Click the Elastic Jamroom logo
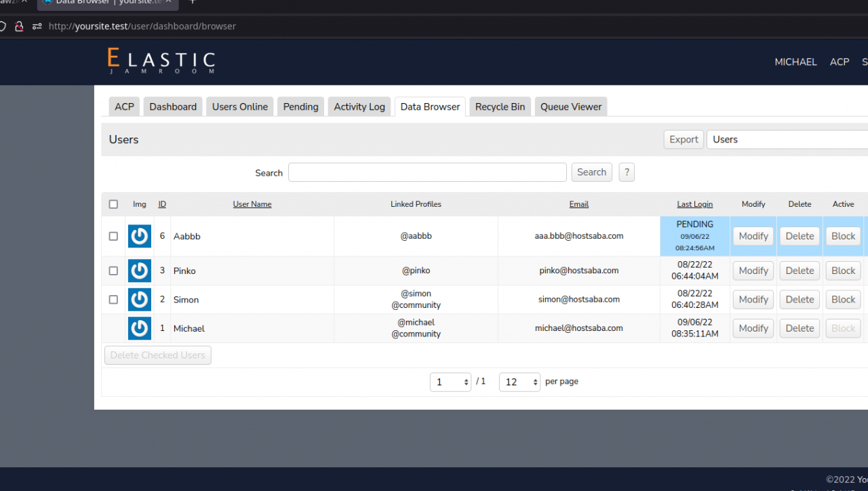 pos(161,61)
